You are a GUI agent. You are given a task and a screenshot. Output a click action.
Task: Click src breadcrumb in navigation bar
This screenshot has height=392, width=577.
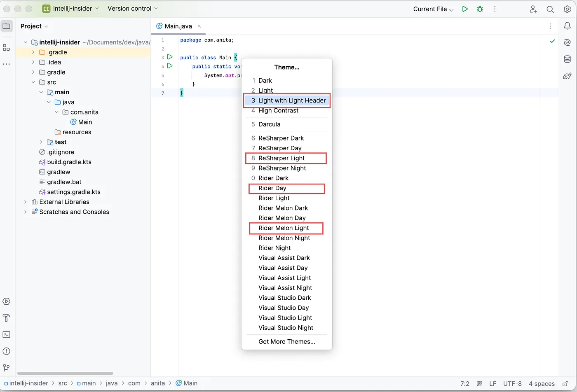point(63,383)
